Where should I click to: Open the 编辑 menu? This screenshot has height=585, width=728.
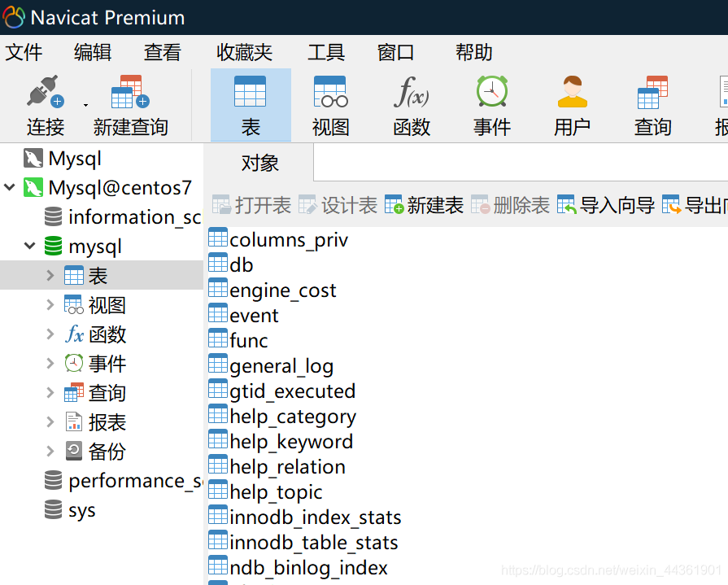click(x=93, y=52)
